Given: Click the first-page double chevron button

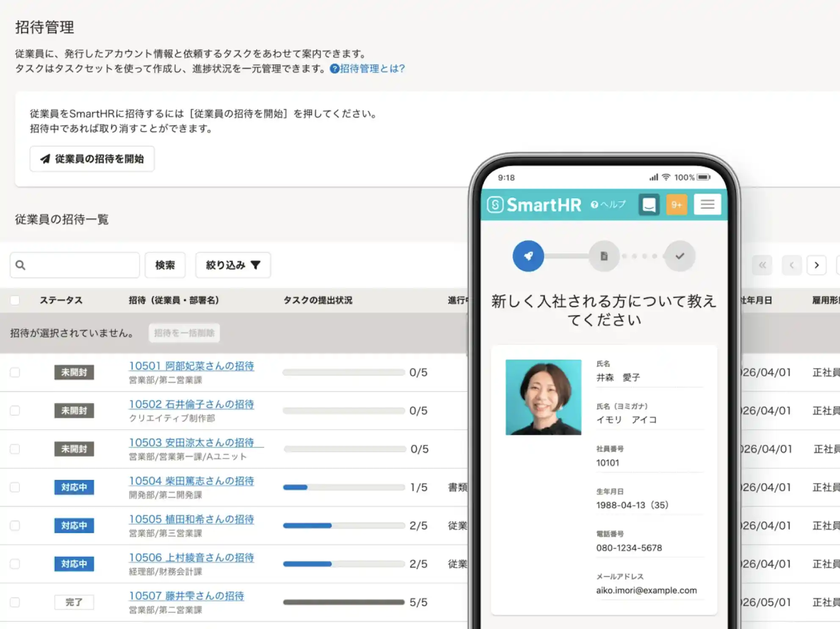Looking at the screenshot, I should pyautogui.click(x=762, y=266).
